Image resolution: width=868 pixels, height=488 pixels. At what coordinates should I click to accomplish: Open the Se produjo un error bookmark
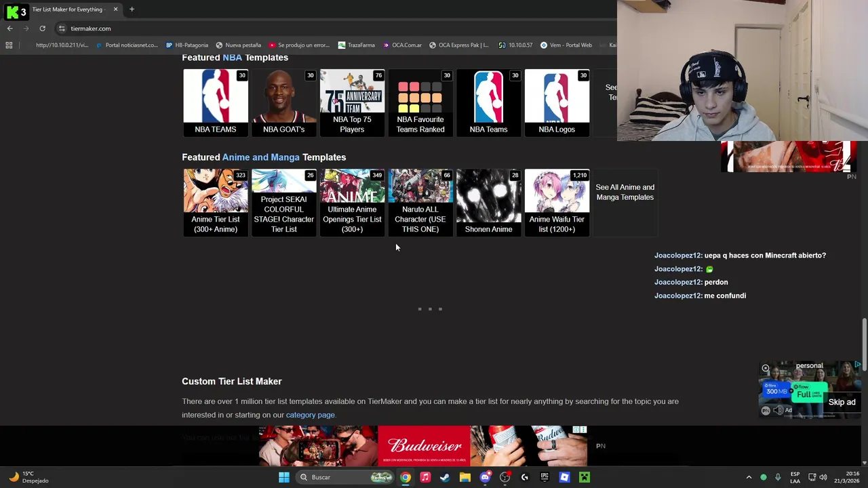point(298,45)
